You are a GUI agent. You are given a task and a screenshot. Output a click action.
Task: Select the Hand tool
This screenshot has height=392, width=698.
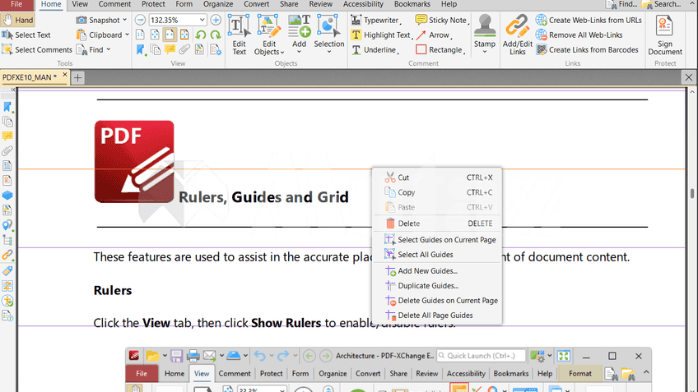click(x=18, y=20)
